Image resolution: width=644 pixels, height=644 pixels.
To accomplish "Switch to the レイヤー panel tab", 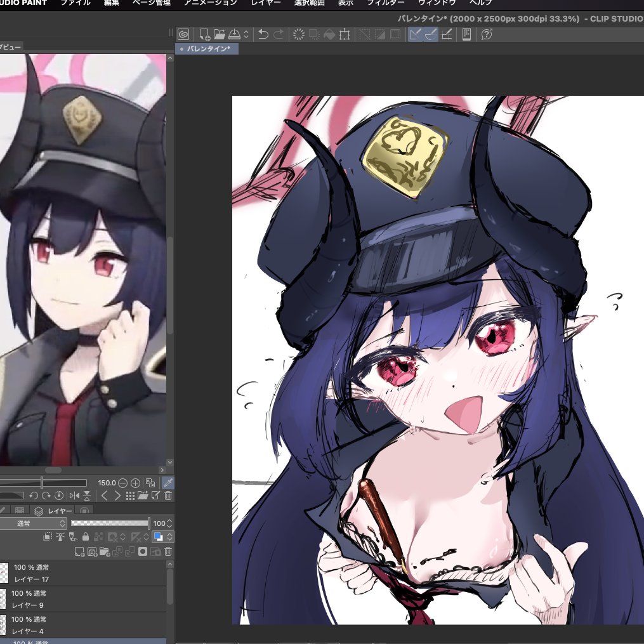I will 53,511.
